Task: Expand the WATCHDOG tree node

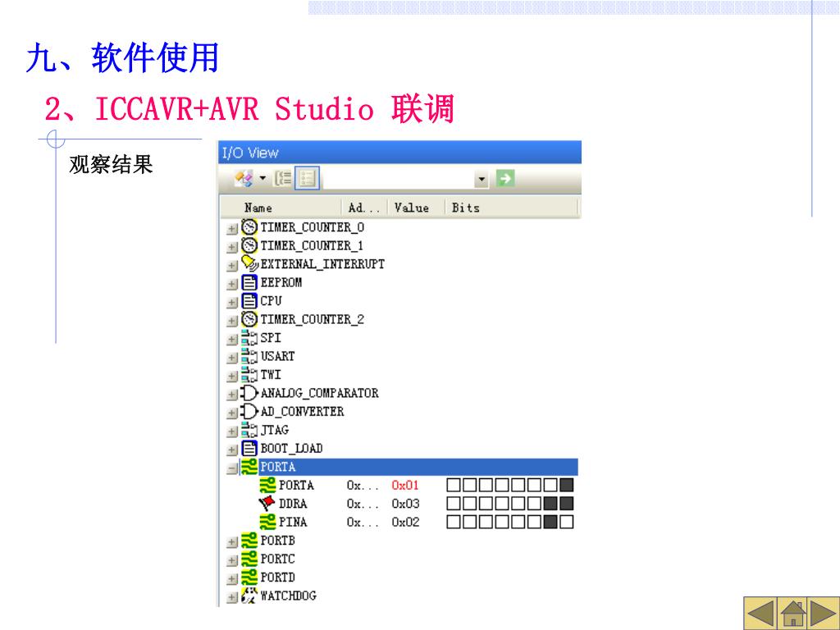Action: (231, 597)
